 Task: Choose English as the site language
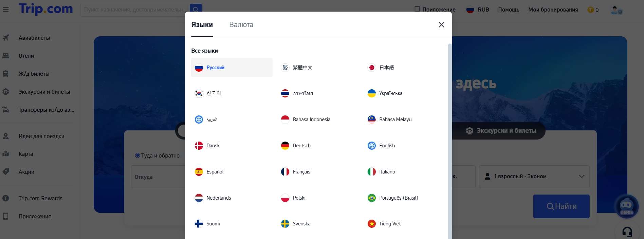387,146
